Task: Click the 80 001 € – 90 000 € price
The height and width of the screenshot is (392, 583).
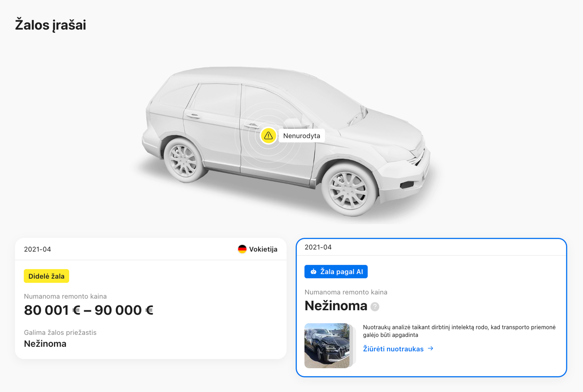Action: coord(89,310)
